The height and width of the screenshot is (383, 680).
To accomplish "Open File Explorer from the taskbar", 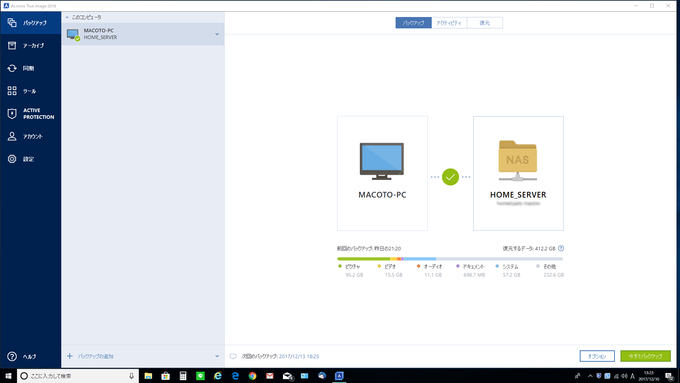I will [x=148, y=376].
